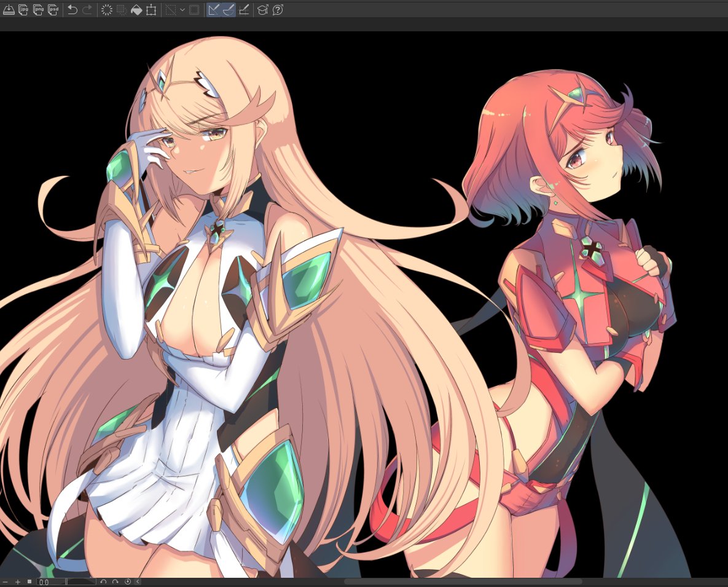Click the Show Selection Border icon

click(194, 10)
